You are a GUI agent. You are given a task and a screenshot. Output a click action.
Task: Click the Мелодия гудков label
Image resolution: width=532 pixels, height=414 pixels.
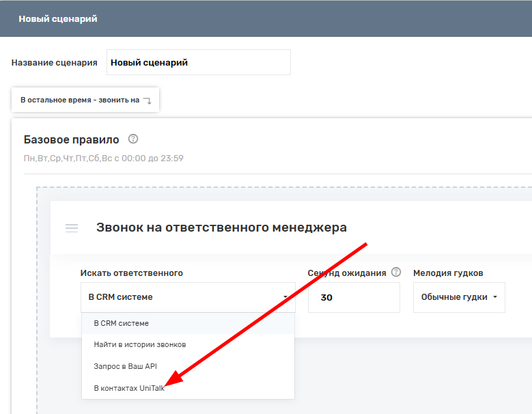click(x=448, y=273)
